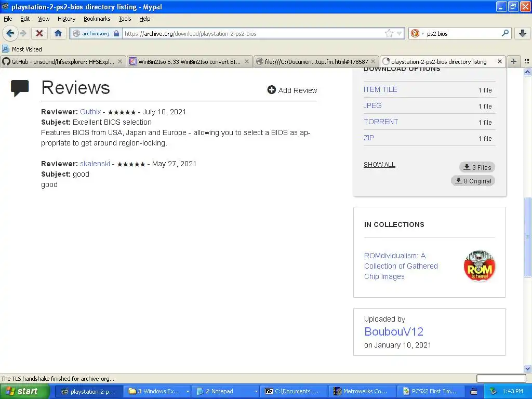Open the ROMdividualism collection link
Screen dimensions: 532x399
tap(401, 266)
